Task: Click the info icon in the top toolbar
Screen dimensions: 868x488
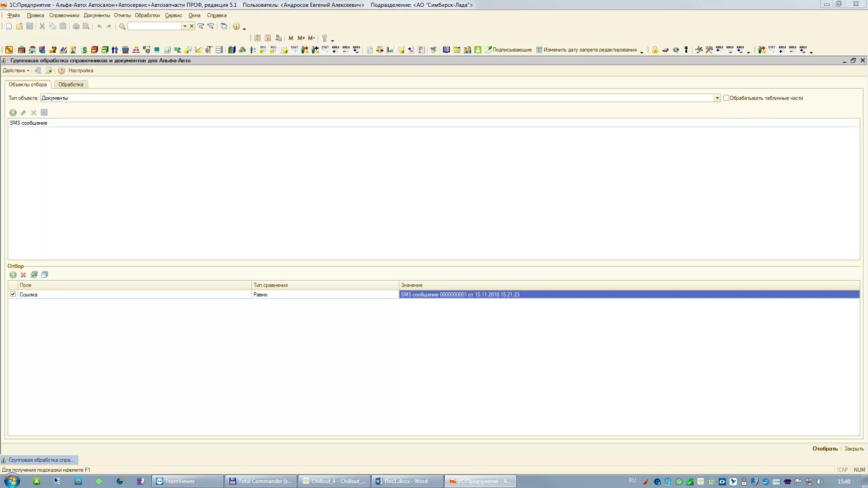Action: pyautogui.click(x=236, y=27)
